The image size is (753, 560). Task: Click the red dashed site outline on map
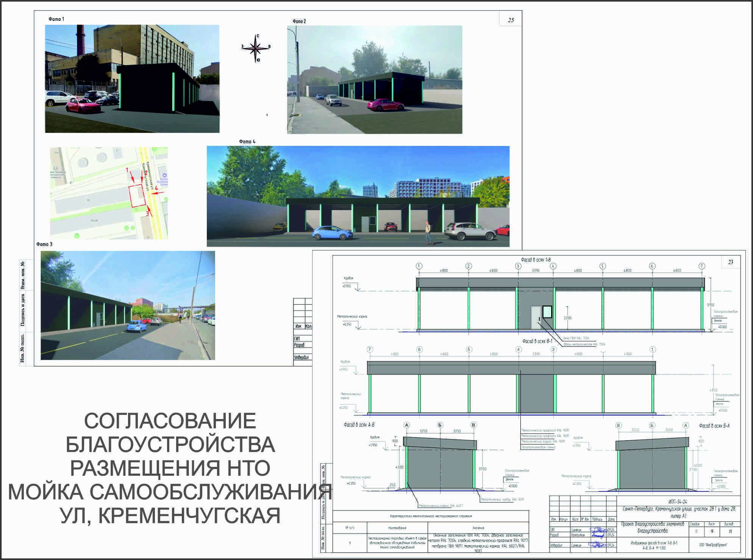(x=137, y=196)
